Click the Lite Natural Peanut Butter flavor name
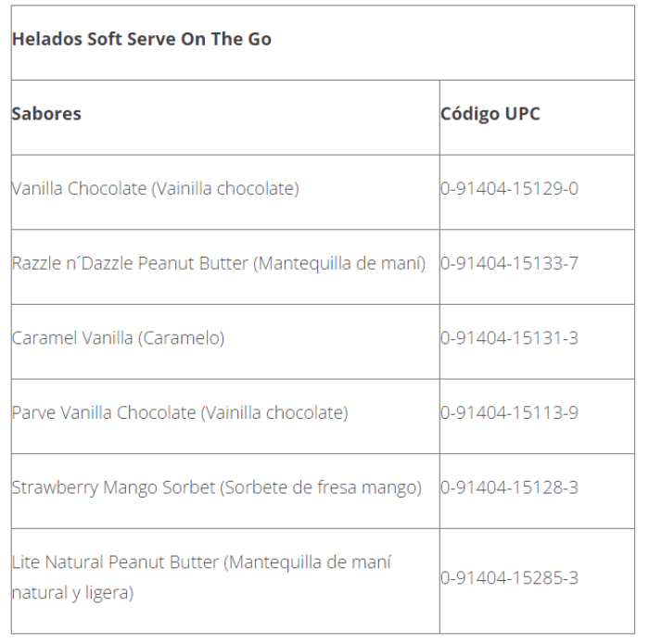Screen dimensions: 649x644 click(116, 562)
